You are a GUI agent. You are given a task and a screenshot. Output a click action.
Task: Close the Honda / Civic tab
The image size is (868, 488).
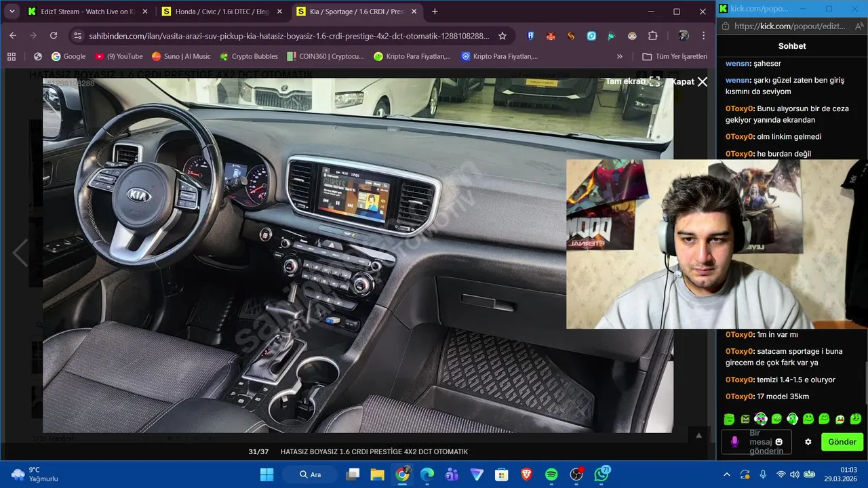point(279,12)
